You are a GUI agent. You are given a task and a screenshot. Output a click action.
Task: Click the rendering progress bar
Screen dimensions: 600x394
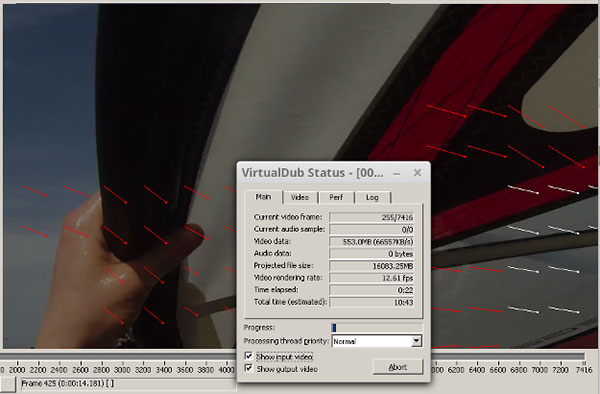(377, 327)
